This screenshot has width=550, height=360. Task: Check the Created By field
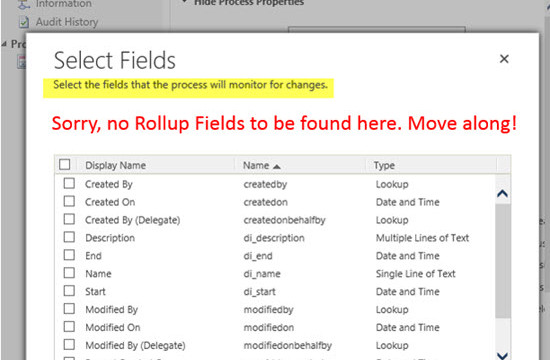pyautogui.click(x=69, y=184)
